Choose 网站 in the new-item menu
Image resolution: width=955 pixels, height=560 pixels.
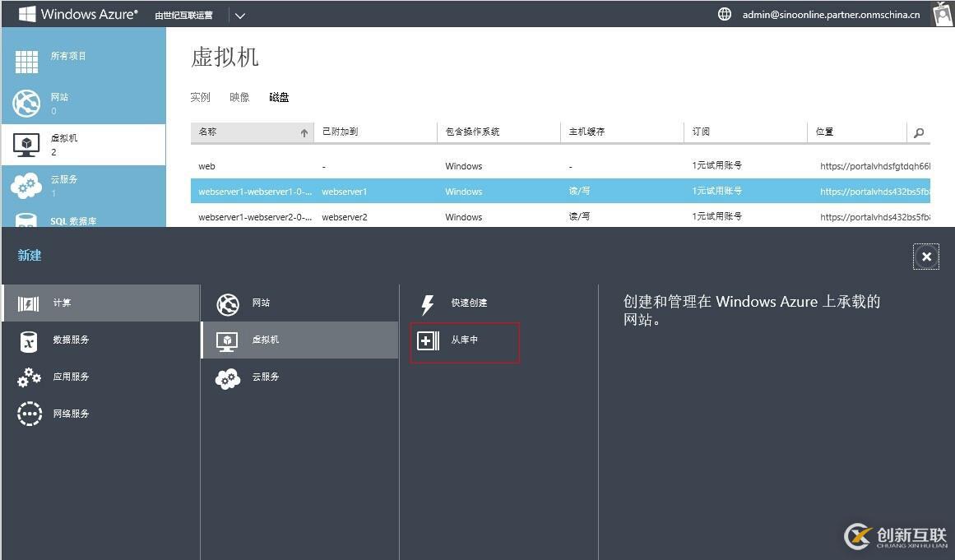[299, 303]
